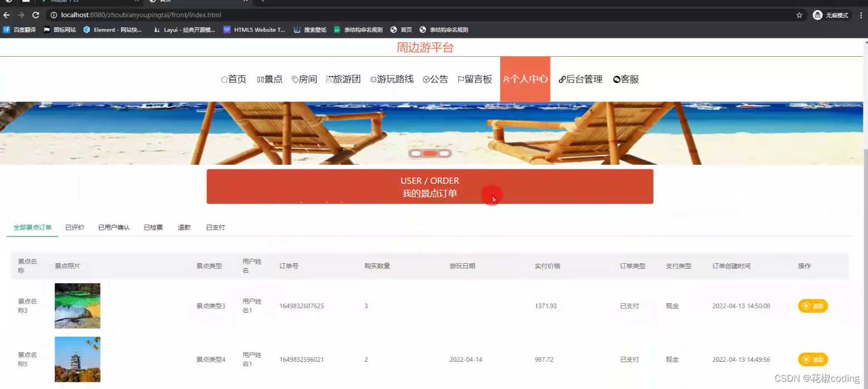This screenshot has height=389, width=868.
Task: Open the 旅游团 navigation item
Action: (x=343, y=79)
